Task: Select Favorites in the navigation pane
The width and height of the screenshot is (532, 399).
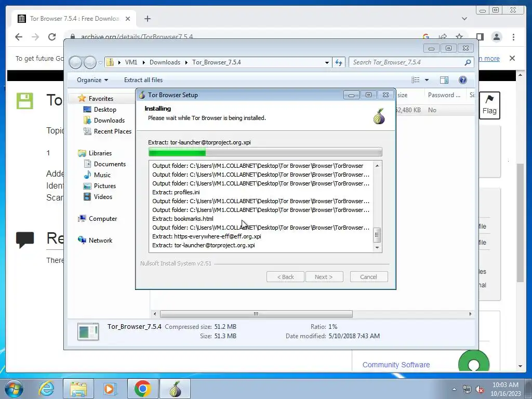Action: [x=101, y=98]
